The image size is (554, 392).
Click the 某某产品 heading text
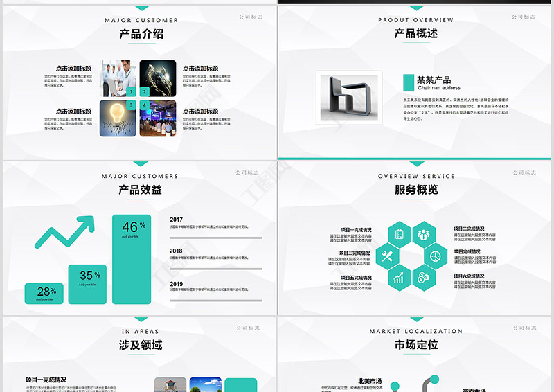434,80
